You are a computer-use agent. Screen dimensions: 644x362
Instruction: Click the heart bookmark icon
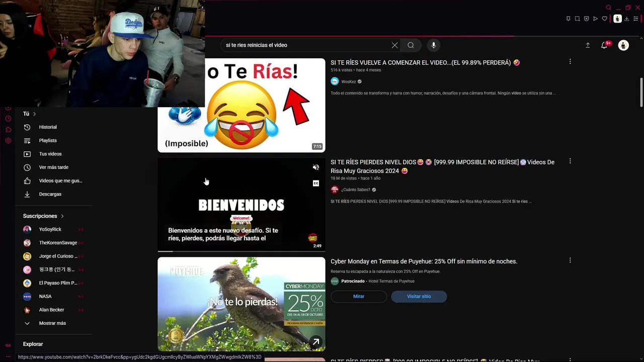[605, 19]
